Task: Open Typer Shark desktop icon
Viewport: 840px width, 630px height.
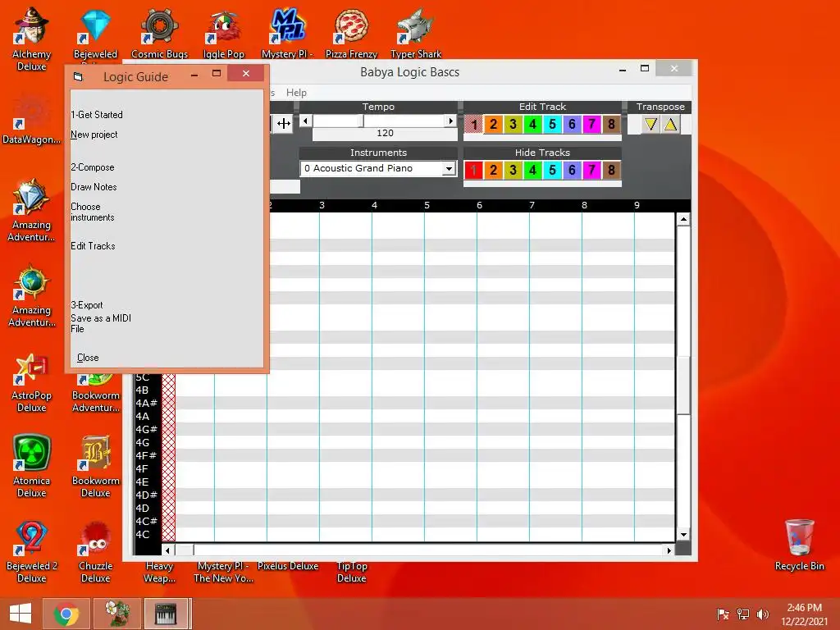Action: [416, 33]
